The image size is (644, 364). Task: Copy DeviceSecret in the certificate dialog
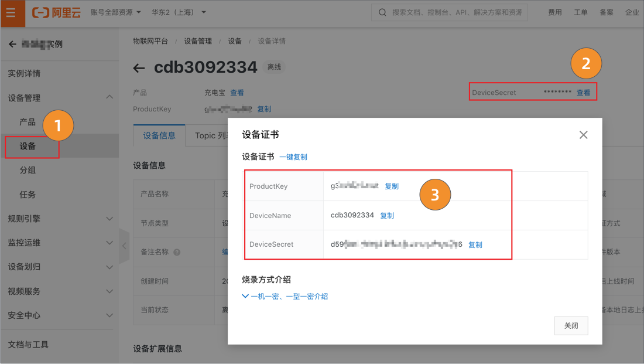(475, 245)
